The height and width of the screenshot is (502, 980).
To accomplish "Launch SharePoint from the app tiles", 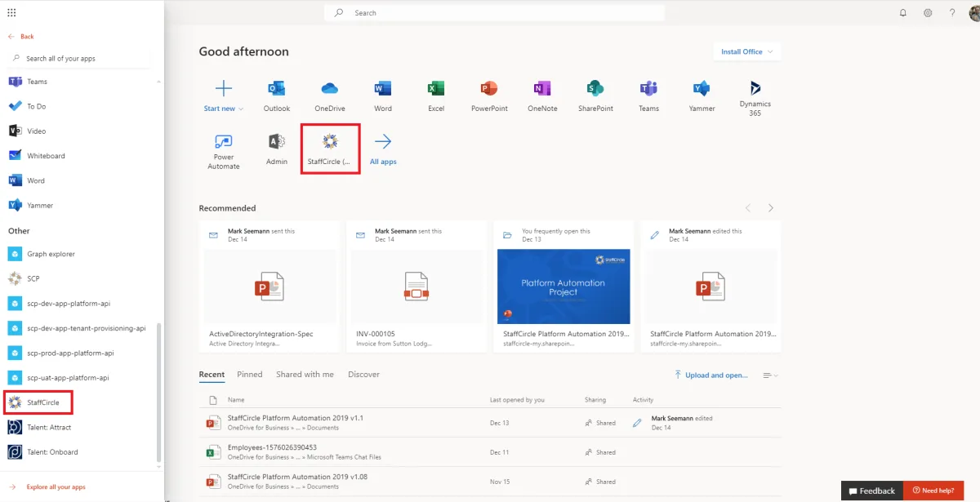I will click(595, 96).
